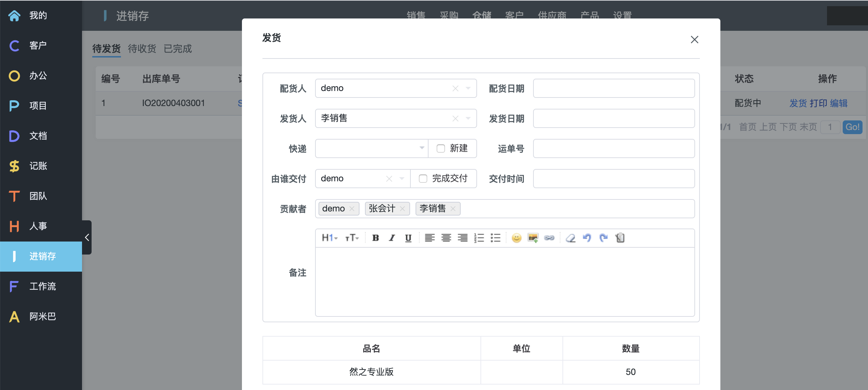This screenshot has height=390, width=868.
Task: Open the H1 heading style dropdown
Action: point(329,238)
